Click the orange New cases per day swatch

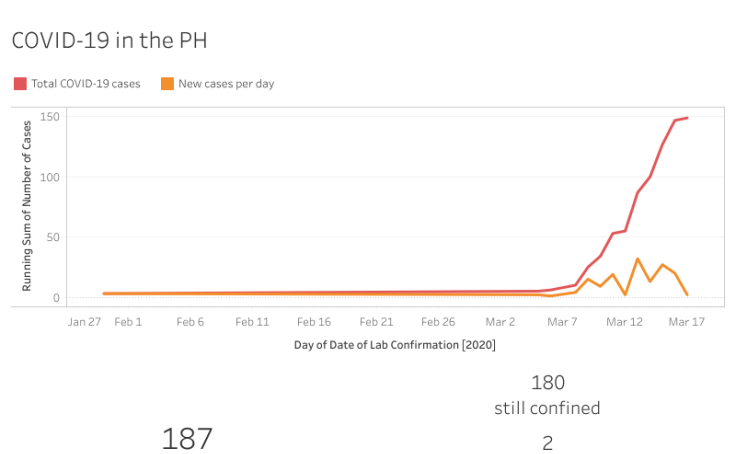tap(167, 84)
